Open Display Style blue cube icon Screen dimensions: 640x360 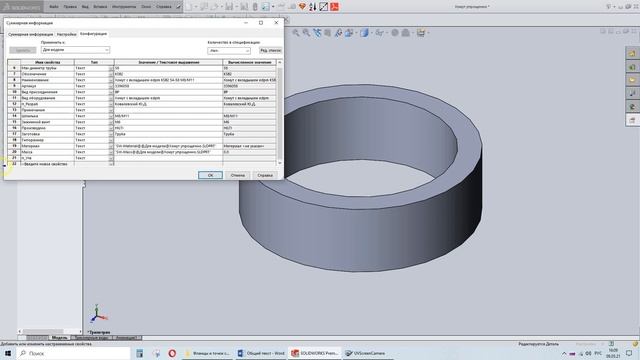[364, 33]
